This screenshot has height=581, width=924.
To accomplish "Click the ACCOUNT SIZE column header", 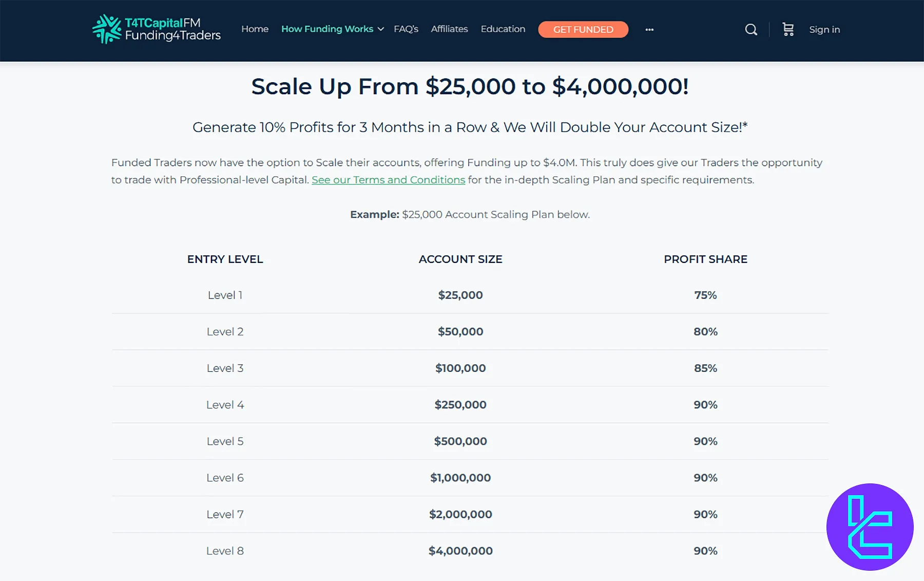I will pos(460,259).
